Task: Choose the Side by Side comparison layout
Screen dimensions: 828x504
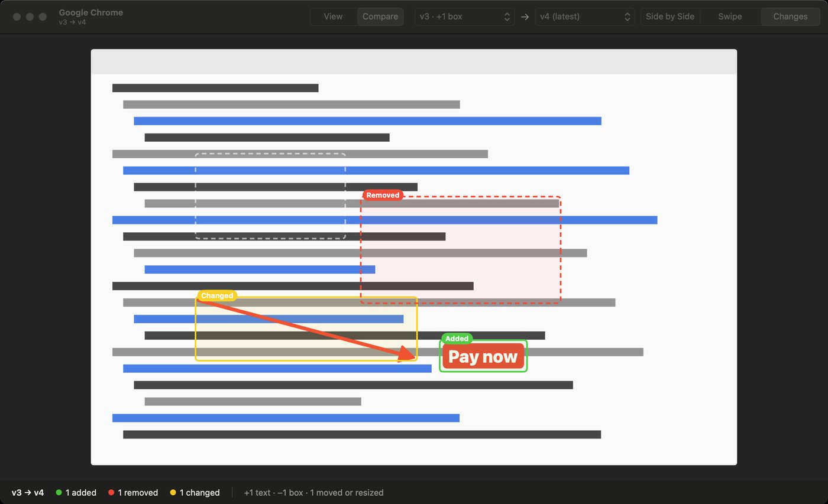Action: point(670,17)
